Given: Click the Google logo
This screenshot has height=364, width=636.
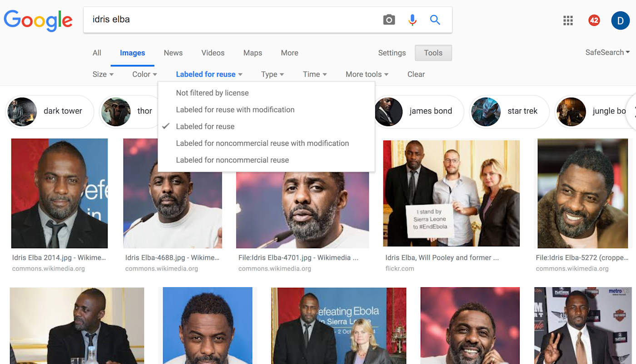Looking at the screenshot, I should tap(38, 20).
